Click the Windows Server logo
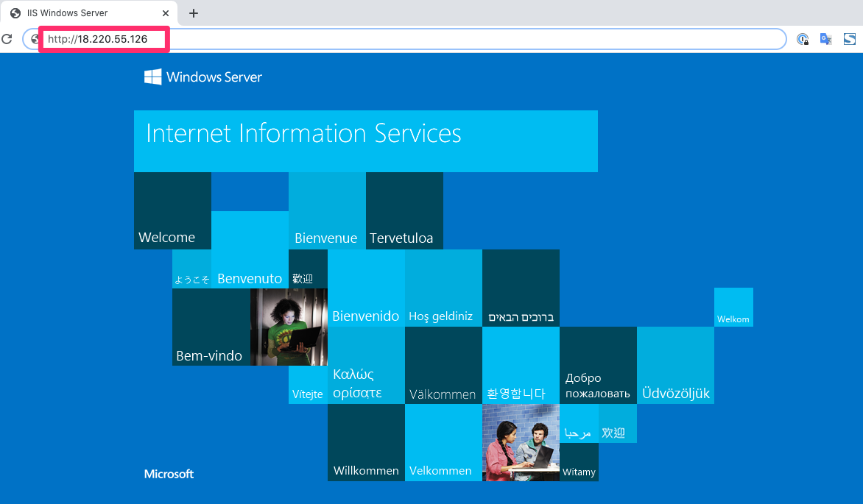Image resolution: width=863 pixels, height=504 pixels. (x=203, y=77)
